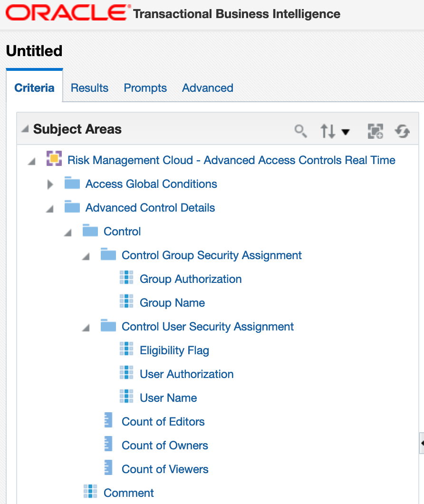The image size is (424, 504).
Task: Open the sort subject area options
Action: pos(328,131)
